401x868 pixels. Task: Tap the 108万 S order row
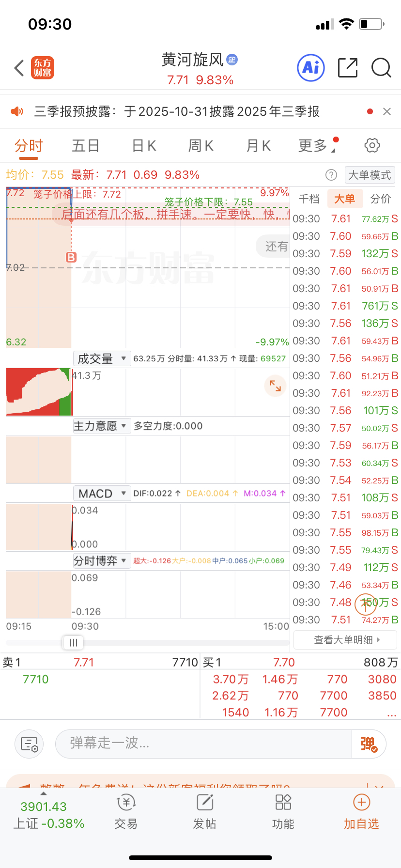[345, 498]
